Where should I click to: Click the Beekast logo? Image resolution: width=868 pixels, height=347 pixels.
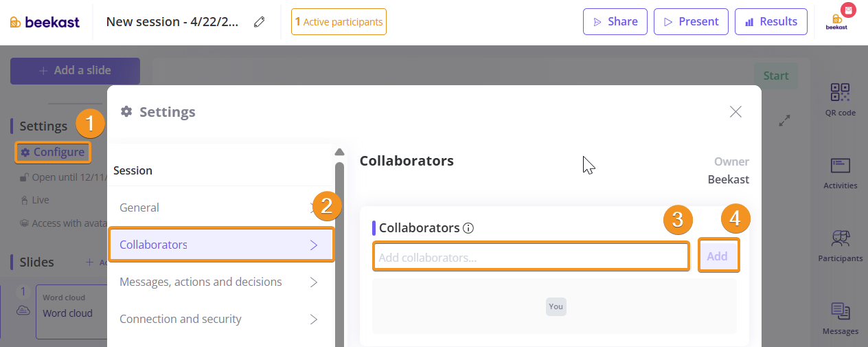45,22
